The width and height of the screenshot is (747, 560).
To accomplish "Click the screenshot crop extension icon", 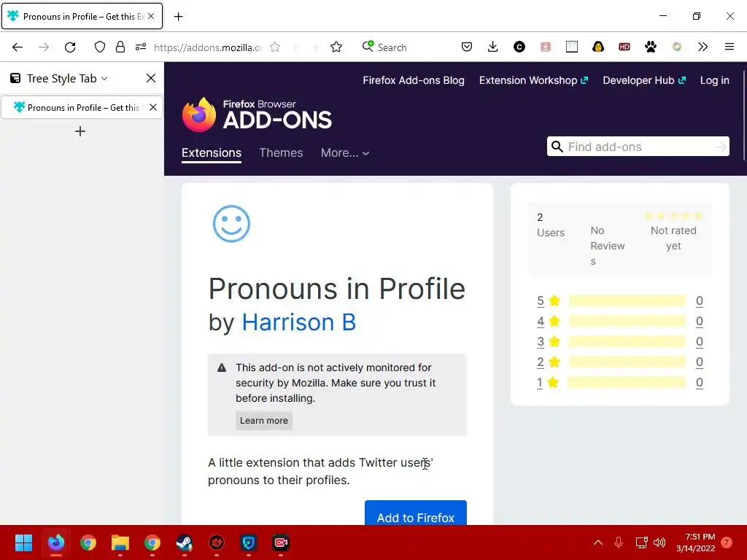I will click(572, 47).
